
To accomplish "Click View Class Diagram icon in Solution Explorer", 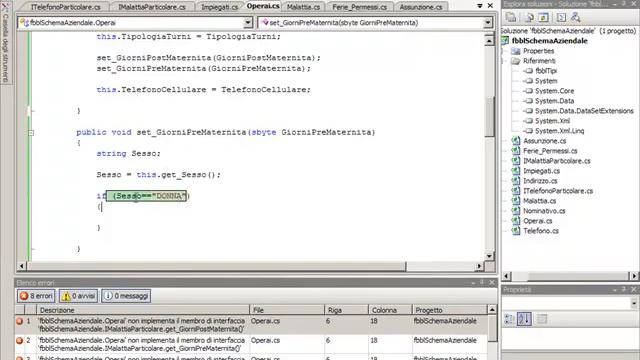I will [x=576, y=18].
